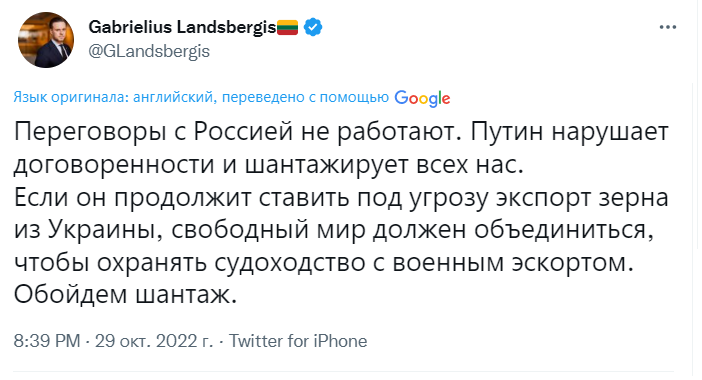Click the line "договоренности и шантажирует всех нас"
The height and width of the screenshot is (380, 702).
(269, 165)
